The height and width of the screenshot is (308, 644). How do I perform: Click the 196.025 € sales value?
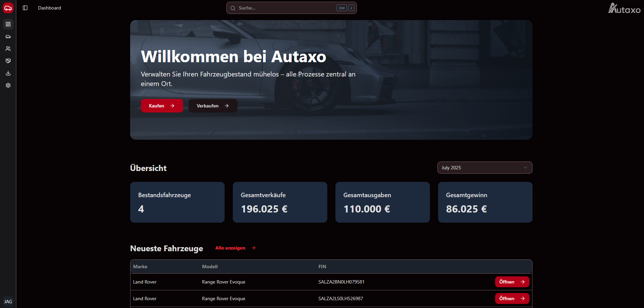point(264,209)
